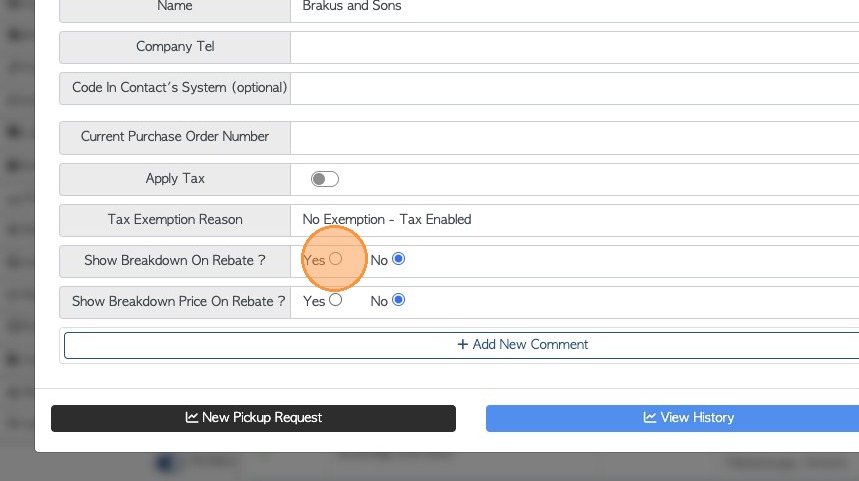This screenshot has width=859, height=481.
Task: Click the Show Breakdown On Rebate label
Action: (x=175, y=260)
